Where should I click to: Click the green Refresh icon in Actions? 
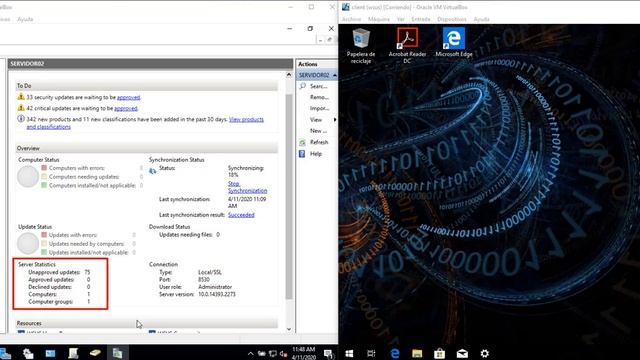click(x=302, y=142)
